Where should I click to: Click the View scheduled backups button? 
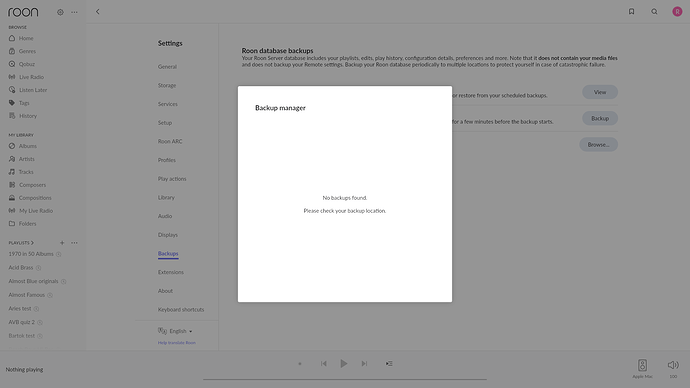(600, 92)
